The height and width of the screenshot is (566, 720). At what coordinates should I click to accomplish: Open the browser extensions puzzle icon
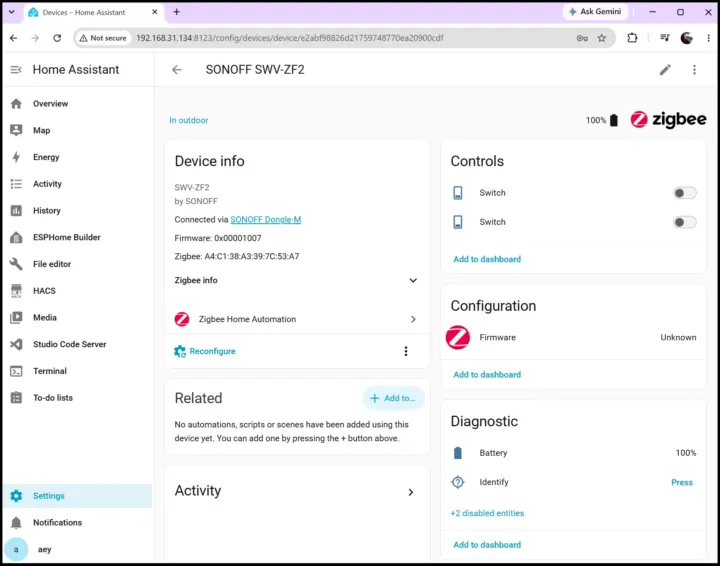(x=632, y=38)
